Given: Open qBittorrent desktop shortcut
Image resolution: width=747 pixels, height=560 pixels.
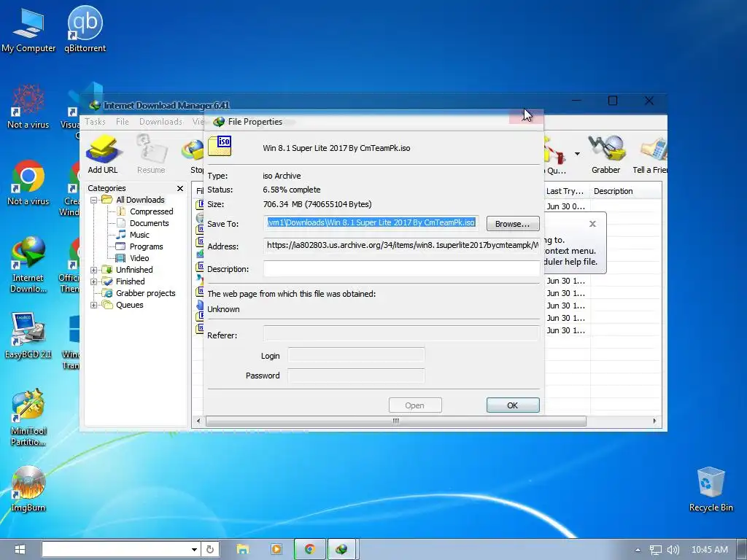Looking at the screenshot, I should (85, 29).
